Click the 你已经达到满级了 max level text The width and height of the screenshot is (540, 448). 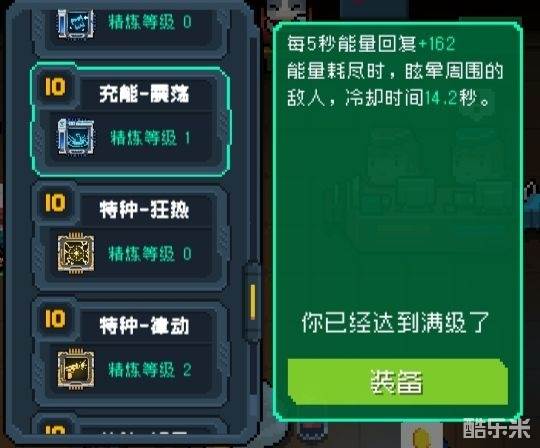[x=395, y=323]
